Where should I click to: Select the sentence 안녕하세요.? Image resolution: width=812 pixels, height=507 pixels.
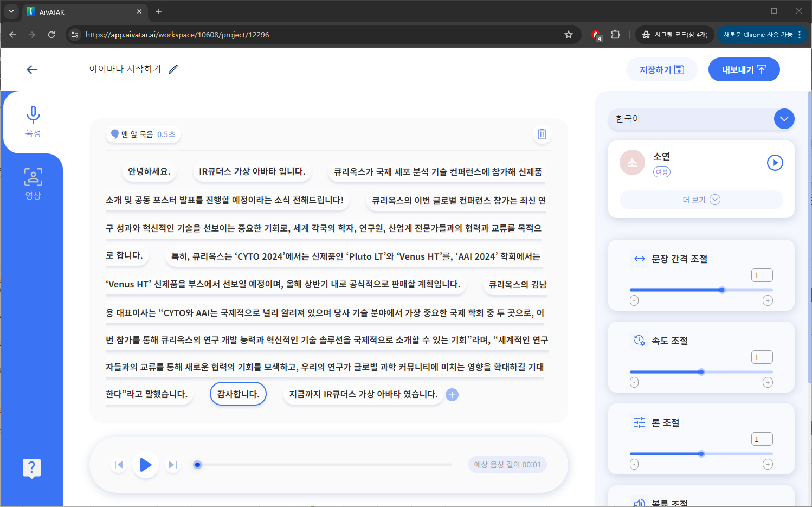[x=149, y=171]
